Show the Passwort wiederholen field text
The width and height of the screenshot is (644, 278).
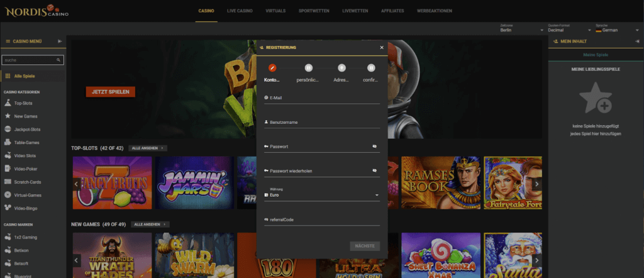coord(374,170)
